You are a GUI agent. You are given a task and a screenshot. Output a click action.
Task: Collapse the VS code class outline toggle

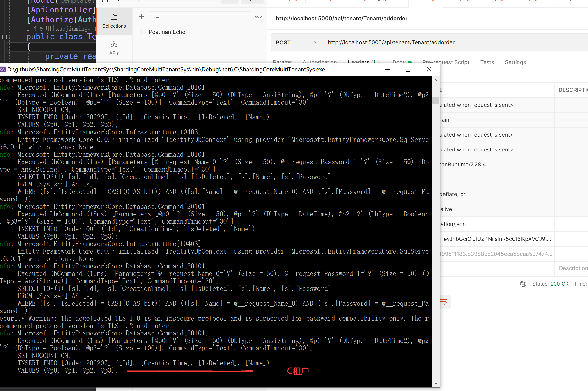point(4,37)
